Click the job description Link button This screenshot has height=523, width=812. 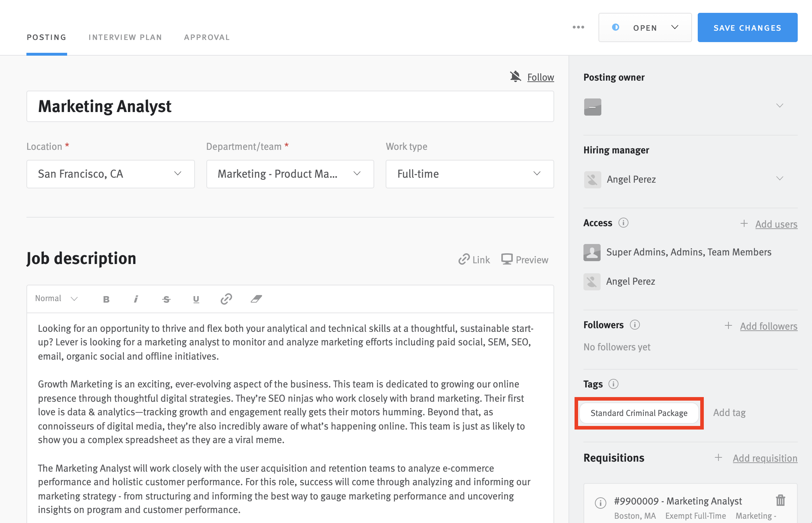pyautogui.click(x=474, y=260)
